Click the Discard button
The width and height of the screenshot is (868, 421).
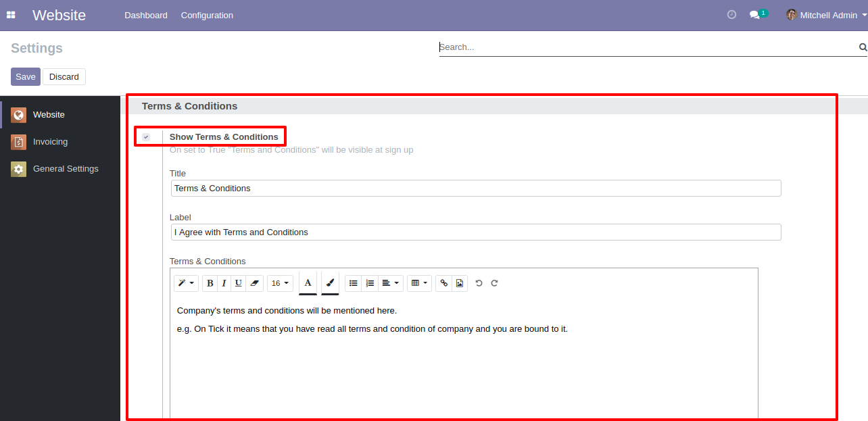point(64,76)
